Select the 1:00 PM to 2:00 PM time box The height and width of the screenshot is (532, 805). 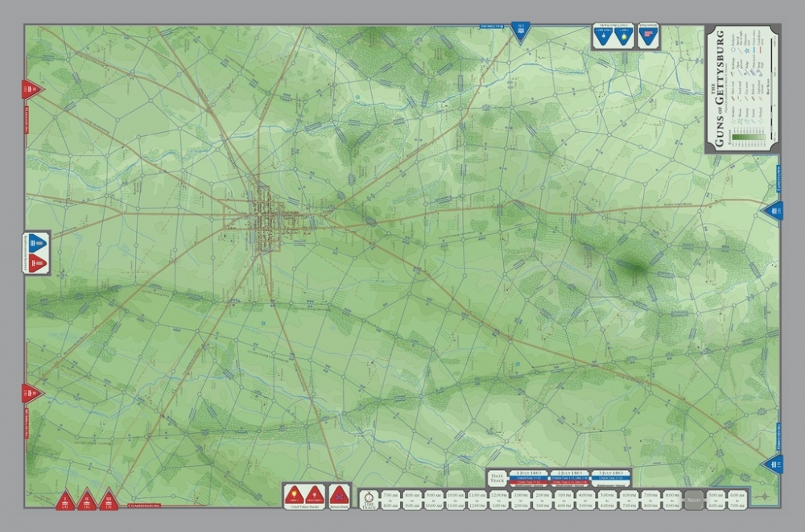click(x=521, y=500)
